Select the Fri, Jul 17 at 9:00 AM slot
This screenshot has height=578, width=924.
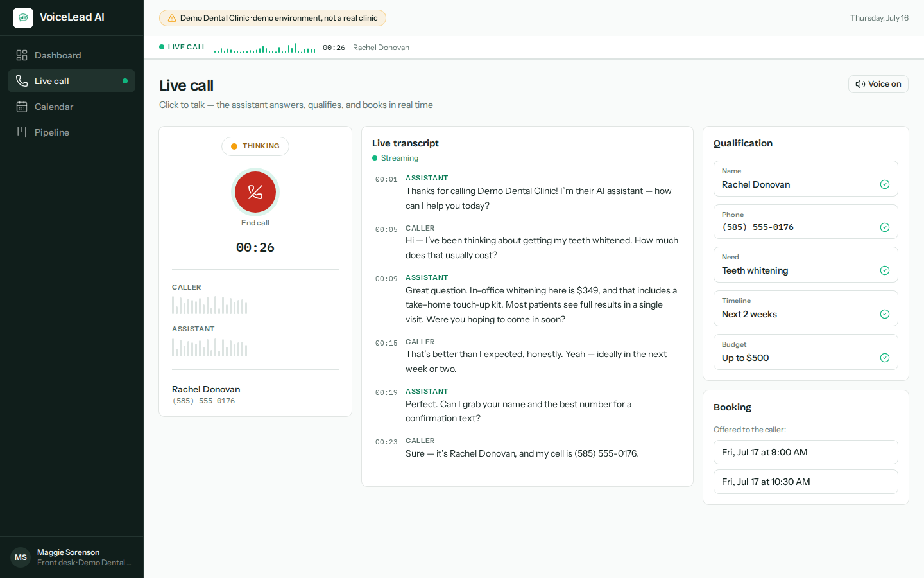click(x=805, y=452)
